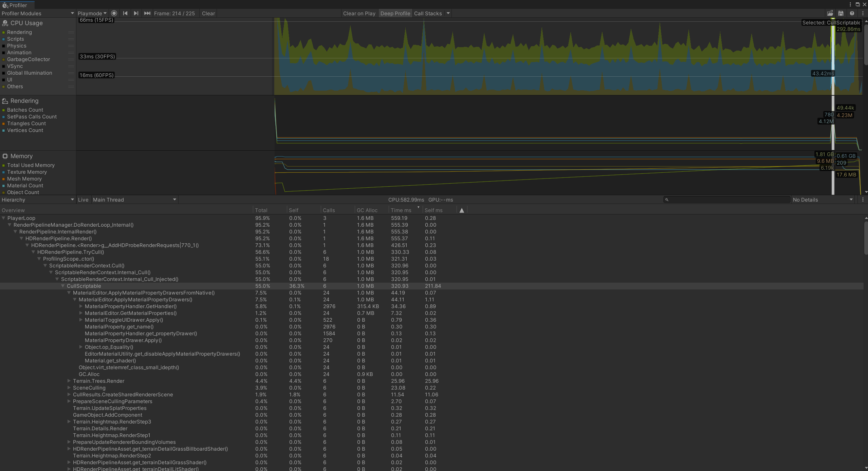Open Profiler Modules dropdown
This screenshot has width=868, height=471.
point(38,13)
